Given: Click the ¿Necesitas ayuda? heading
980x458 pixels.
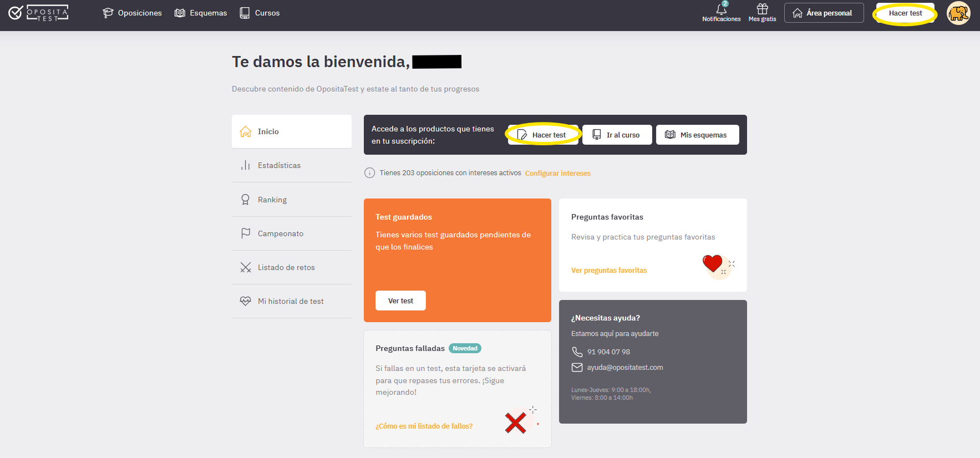Looking at the screenshot, I should [606, 318].
